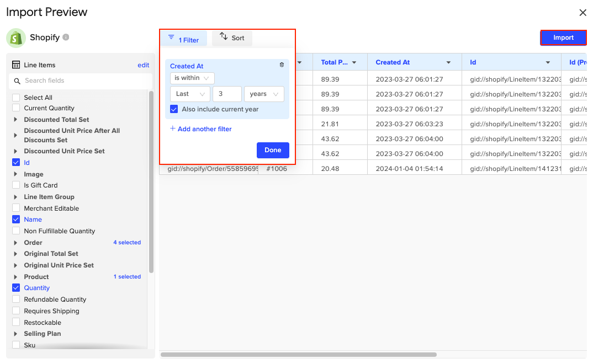Expand the Discounted Total Set group
This screenshot has width=593, height=364.
click(15, 120)
